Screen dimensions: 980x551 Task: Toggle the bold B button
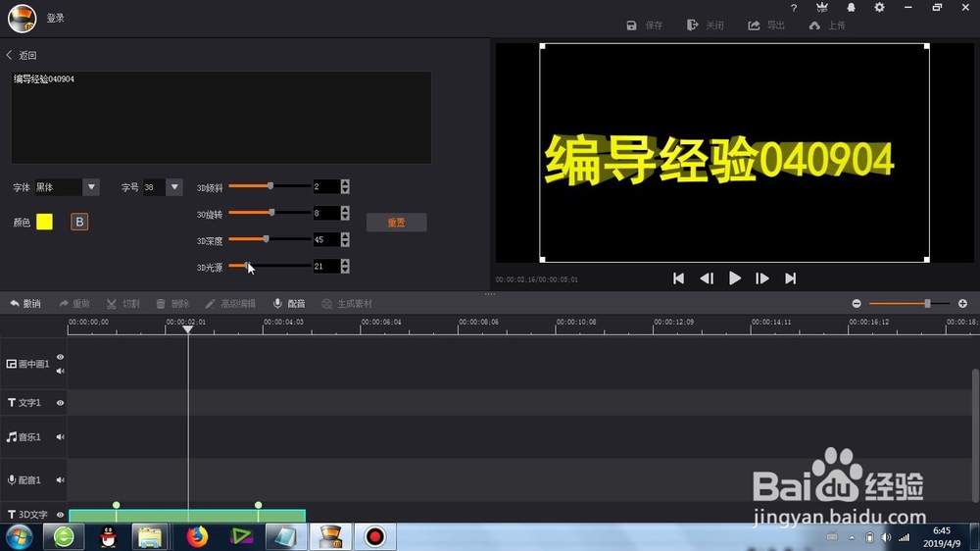pyautogui.click(x=79, y=222)
